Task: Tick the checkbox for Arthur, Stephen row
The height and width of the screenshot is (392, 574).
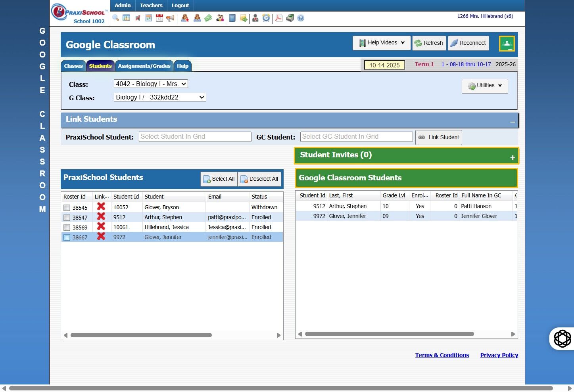Action: pos(67,218)
